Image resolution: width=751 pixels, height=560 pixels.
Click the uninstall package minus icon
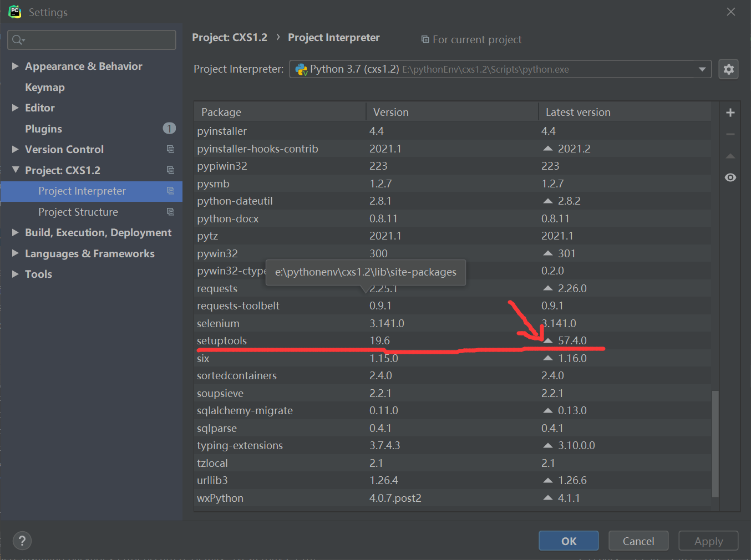click(730, 134)
